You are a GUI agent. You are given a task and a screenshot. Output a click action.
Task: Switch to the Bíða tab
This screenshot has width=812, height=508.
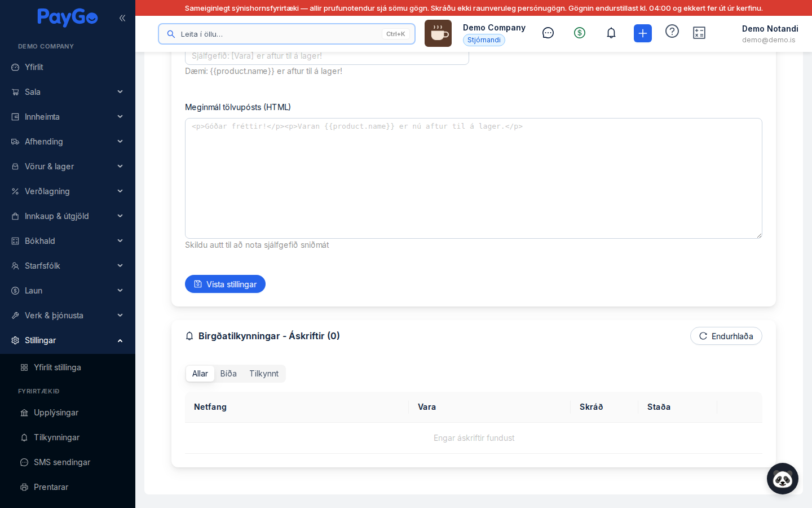pyautogui.click(x=228, y=374)
